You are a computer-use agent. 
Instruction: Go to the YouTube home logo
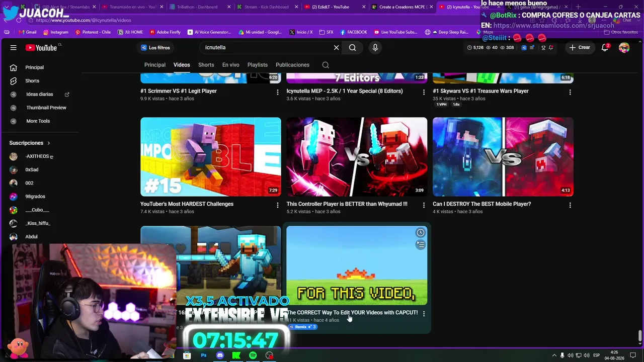point(41,48)
